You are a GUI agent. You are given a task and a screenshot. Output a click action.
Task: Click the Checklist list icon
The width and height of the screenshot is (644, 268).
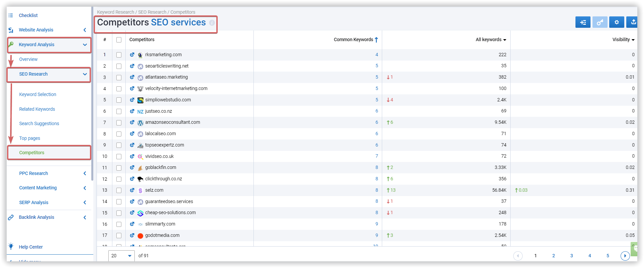(x=11, y=15)
